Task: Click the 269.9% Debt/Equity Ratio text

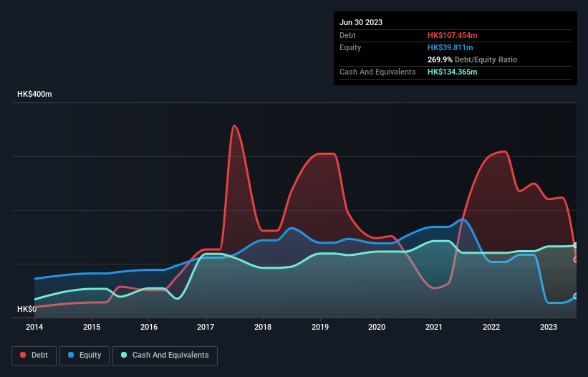Action: [x=472, y=59]
